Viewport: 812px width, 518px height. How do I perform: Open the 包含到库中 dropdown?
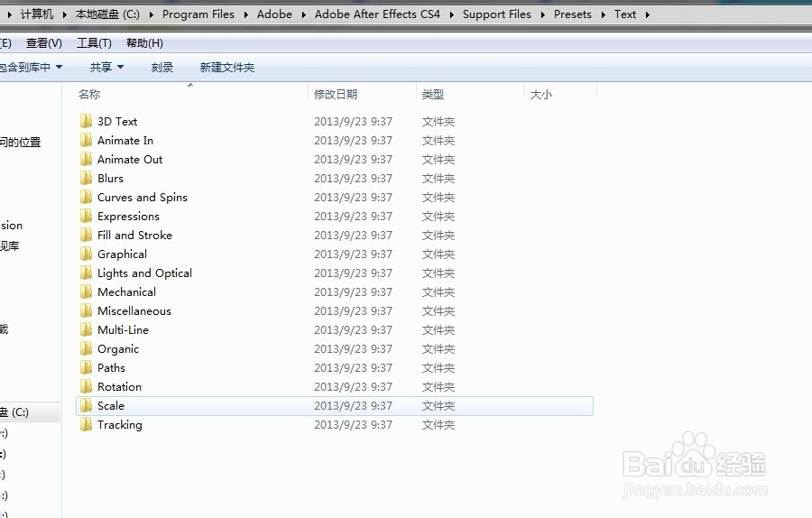click(31, 68)
